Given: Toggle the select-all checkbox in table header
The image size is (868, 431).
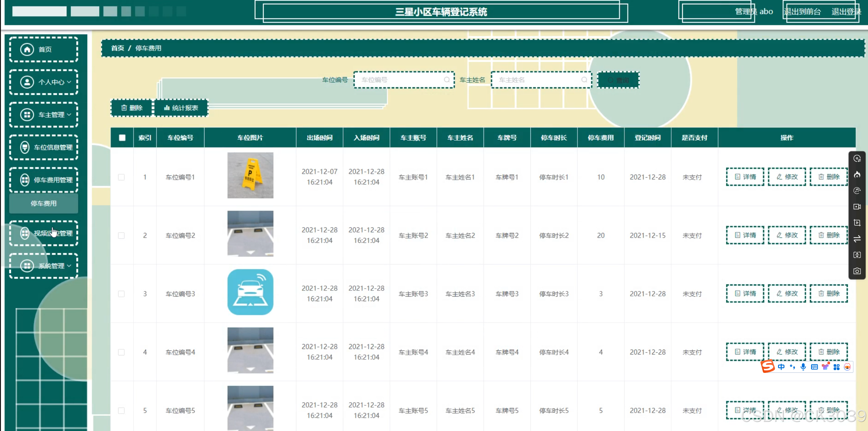Looking at the screenshot, I should (122, 138).
